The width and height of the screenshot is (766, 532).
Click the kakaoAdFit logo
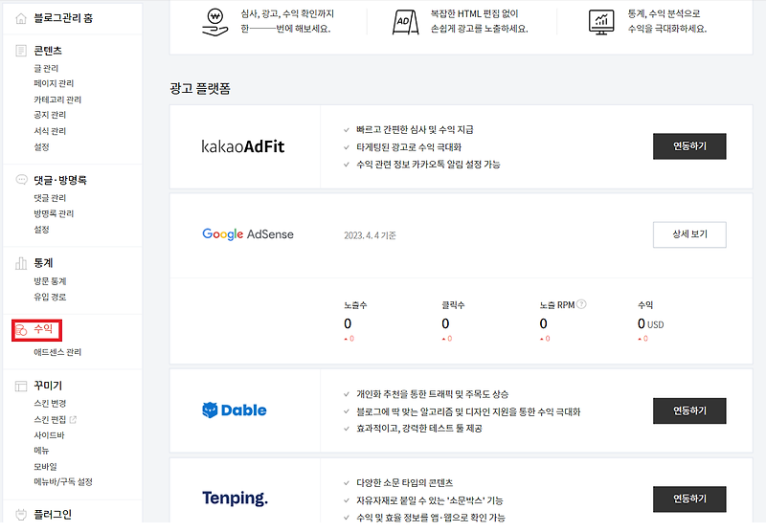coord(243,146)
